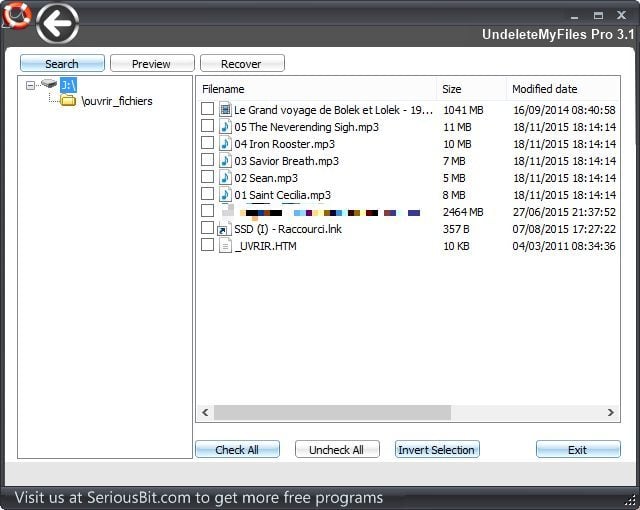
Task: Click document icon of _UVRIR.HTM
Action: (x=225, y=246)
